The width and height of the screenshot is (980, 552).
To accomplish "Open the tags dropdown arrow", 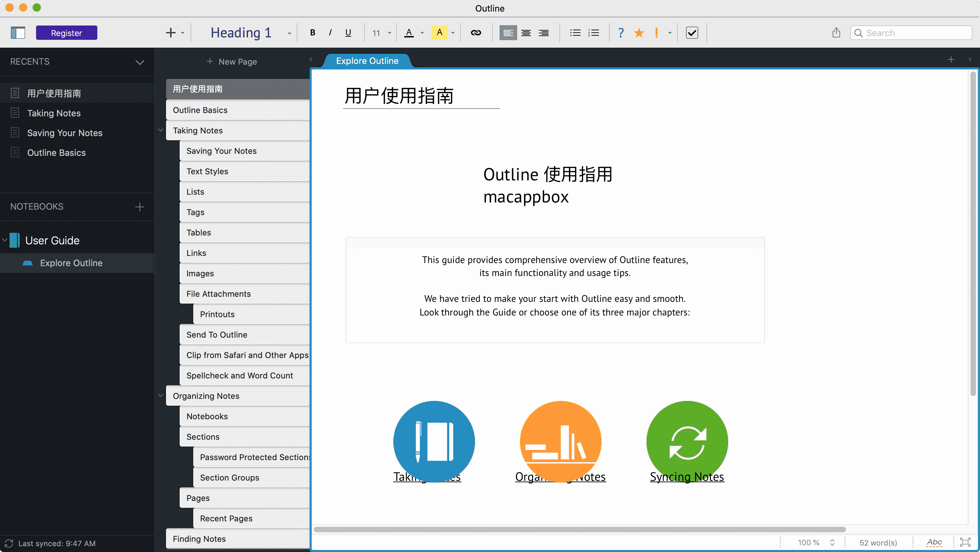I will tap(670, 33).
